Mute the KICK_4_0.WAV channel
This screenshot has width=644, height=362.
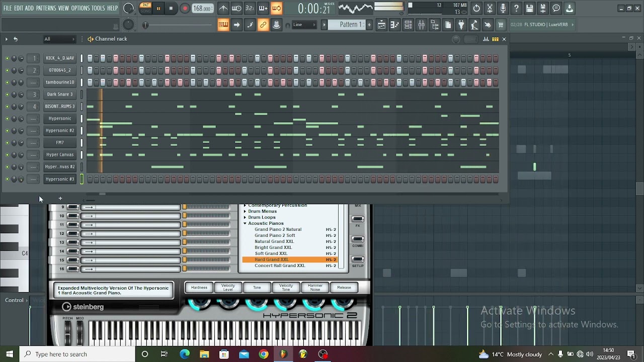(7, 58)
